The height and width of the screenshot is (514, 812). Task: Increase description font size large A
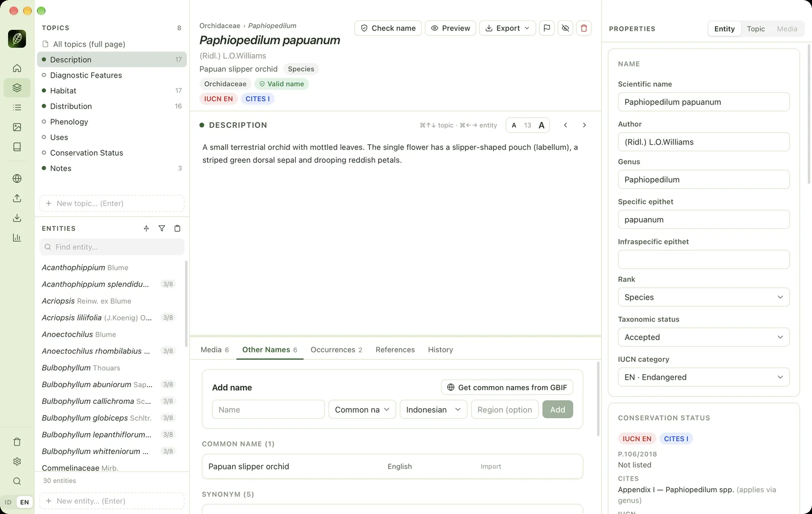pyautogui.click(x=542, y=125)
